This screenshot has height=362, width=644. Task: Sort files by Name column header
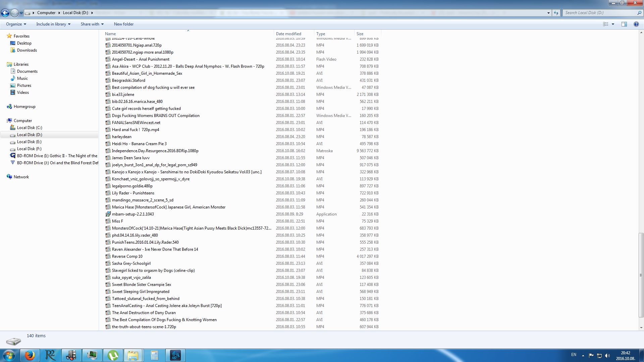click(x=188, y=34)
